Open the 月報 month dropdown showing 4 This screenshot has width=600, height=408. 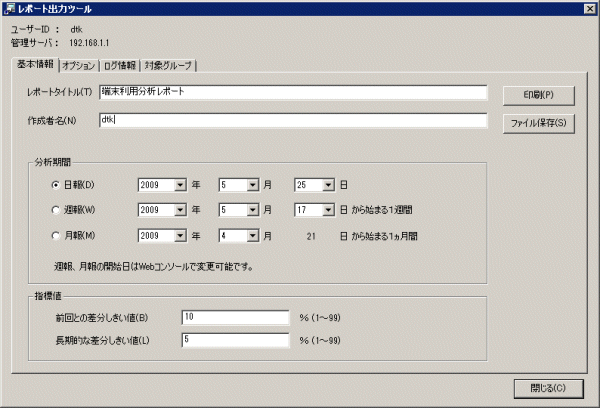pyautogui.click(x=253, y=236)
